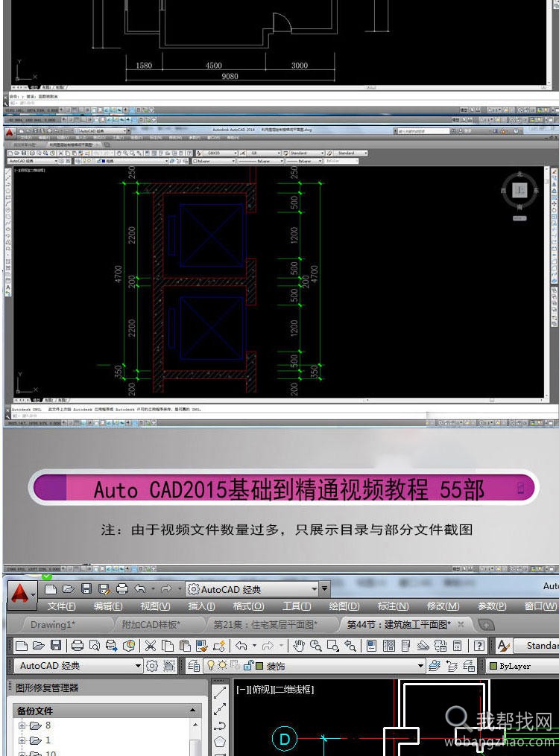Open the 标注(N) menu
Viewport: 559px width, 756px height.
point(393,606)
